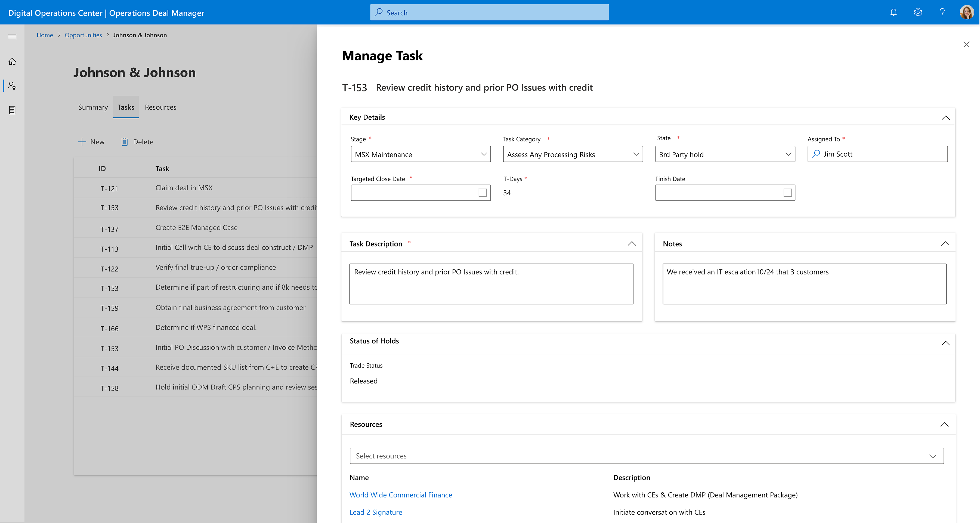Viewport: 980px width, 523px height.
Task: Click the Released trade status value
Action: [x=363, y=381]
